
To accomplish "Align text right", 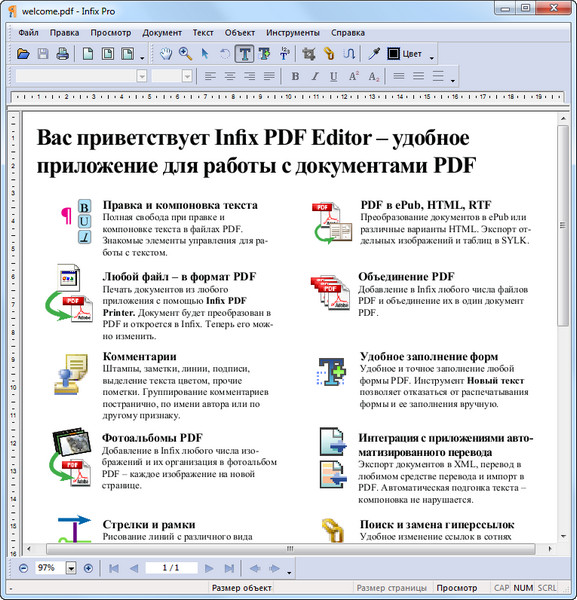I will (x=249, y=76).
